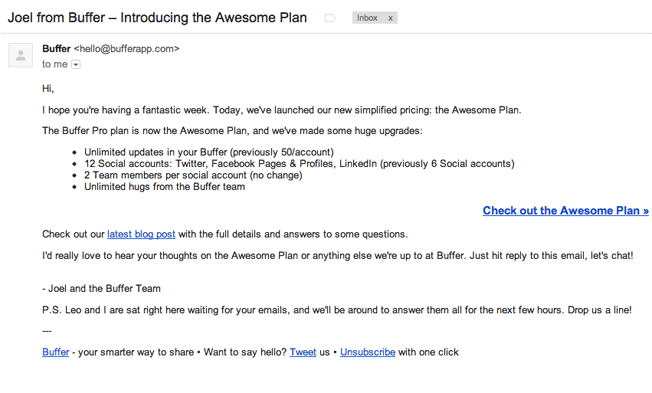Open the sender's avatar picture
652x393 pixels.
click(x=20, y=55)
